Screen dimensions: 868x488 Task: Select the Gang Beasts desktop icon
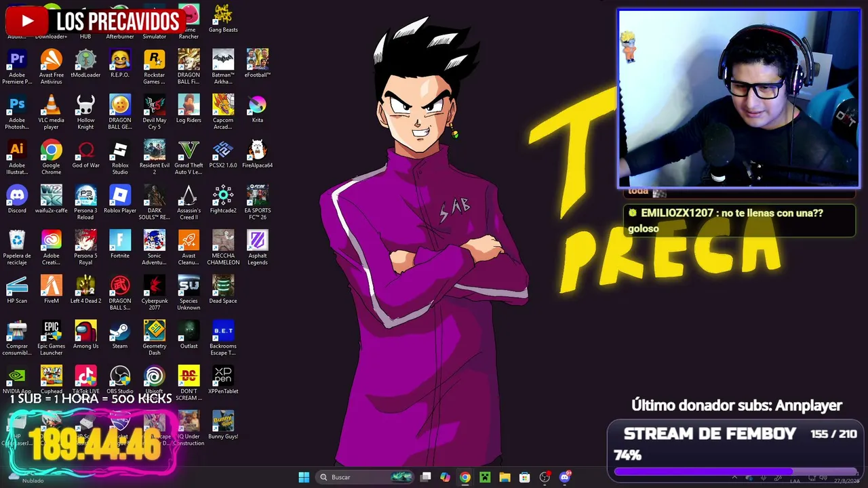click(223, 18)
